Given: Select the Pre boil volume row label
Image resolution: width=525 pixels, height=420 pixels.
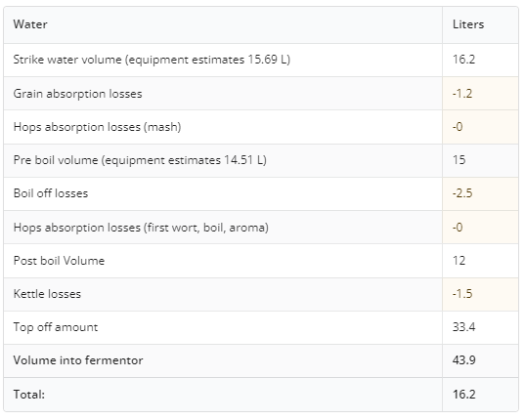Looking at the screenshot, I should [x=140, y=160].
